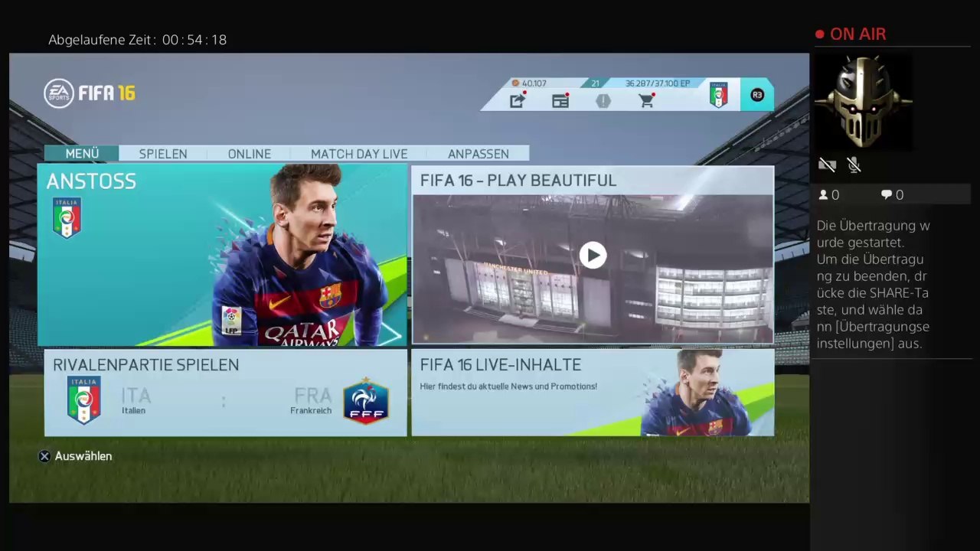Click the ITA Italien team label
The height and width of the screenshot is (551, 980).
(x=136, y=401)
